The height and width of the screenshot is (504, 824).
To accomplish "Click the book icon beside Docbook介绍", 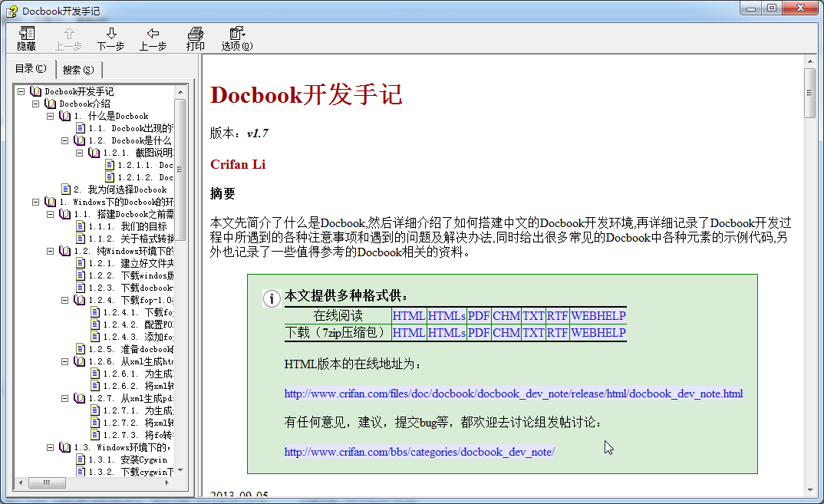I will [x=51, y=104].
